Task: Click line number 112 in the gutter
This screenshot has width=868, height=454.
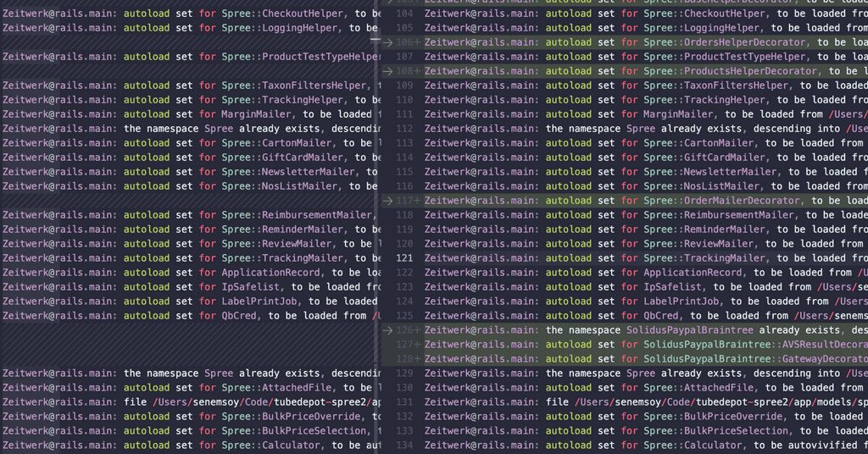Action: pos(404,129)
